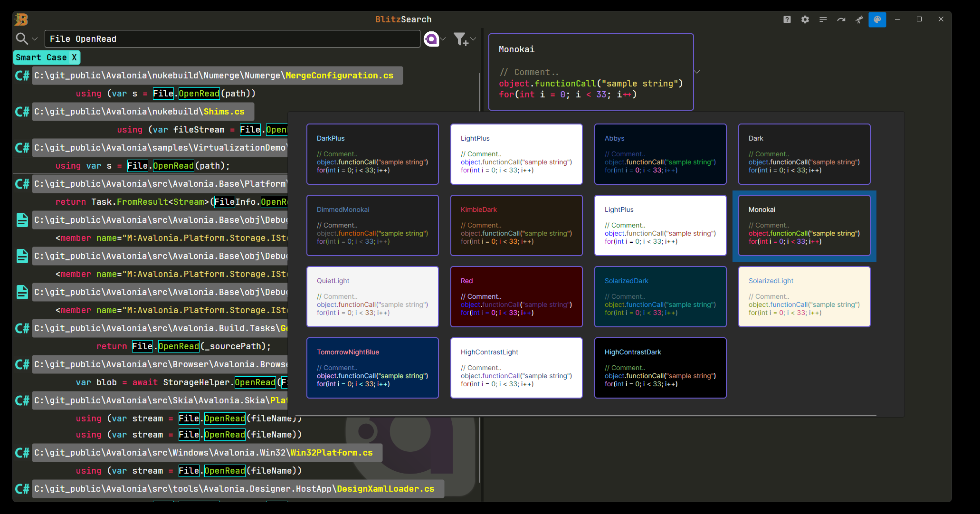Select line 'using (var s = File.OpenRead(path))'

click(x=166, y=94)
